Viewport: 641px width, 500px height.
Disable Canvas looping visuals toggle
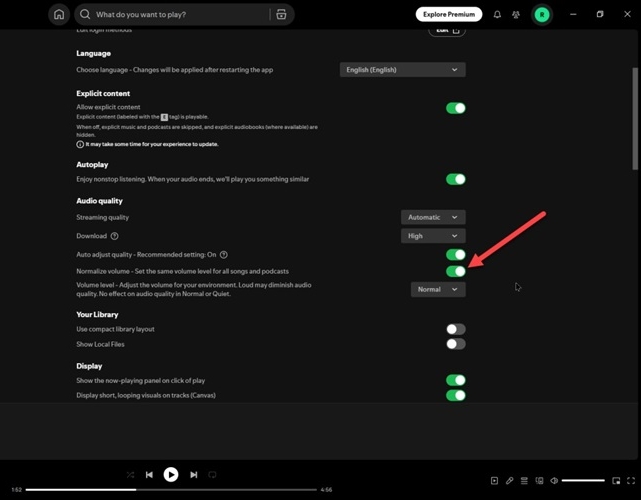coord(455,395)
